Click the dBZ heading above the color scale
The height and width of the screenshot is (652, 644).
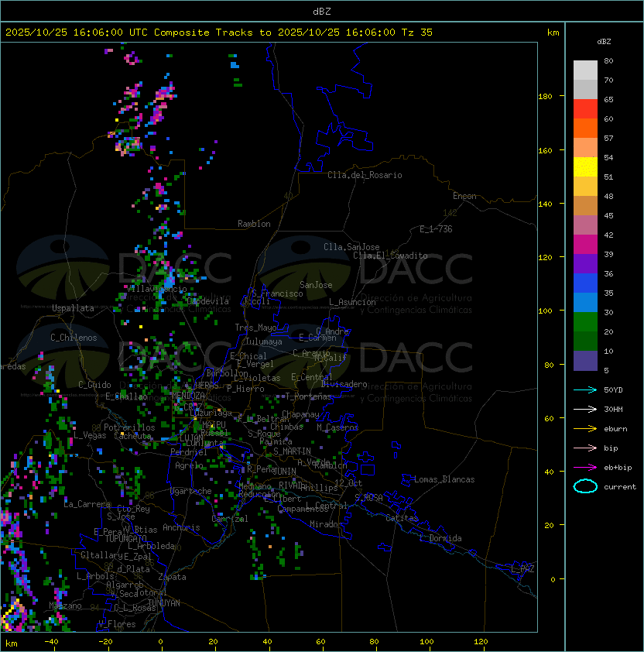pos(604,42)
